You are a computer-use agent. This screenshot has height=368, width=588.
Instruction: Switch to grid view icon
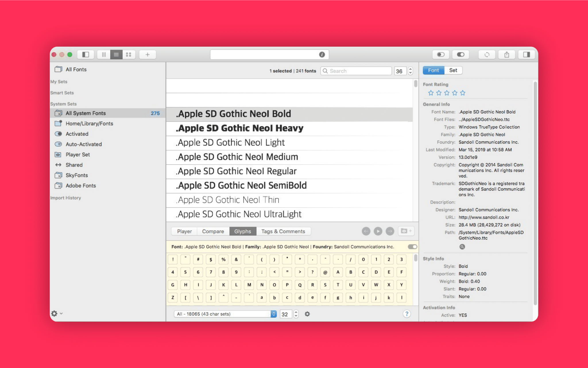point(129,55)
